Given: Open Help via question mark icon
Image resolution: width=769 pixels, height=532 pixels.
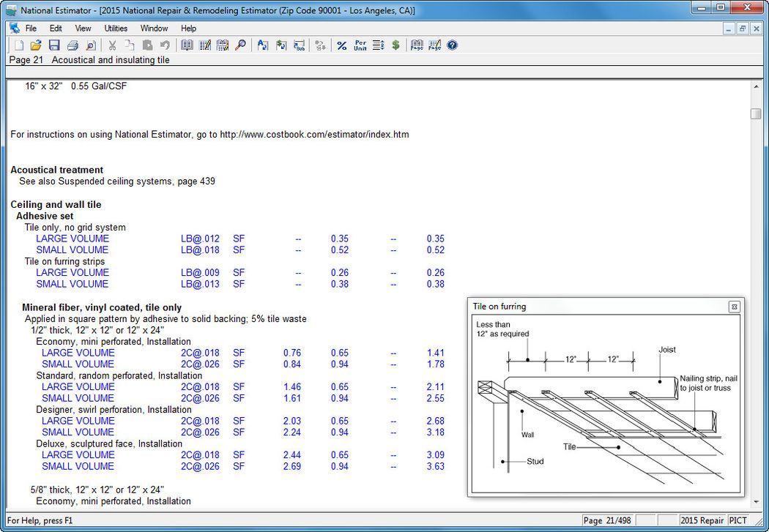Looking at the screenshot, I should [x=452, y=45].
